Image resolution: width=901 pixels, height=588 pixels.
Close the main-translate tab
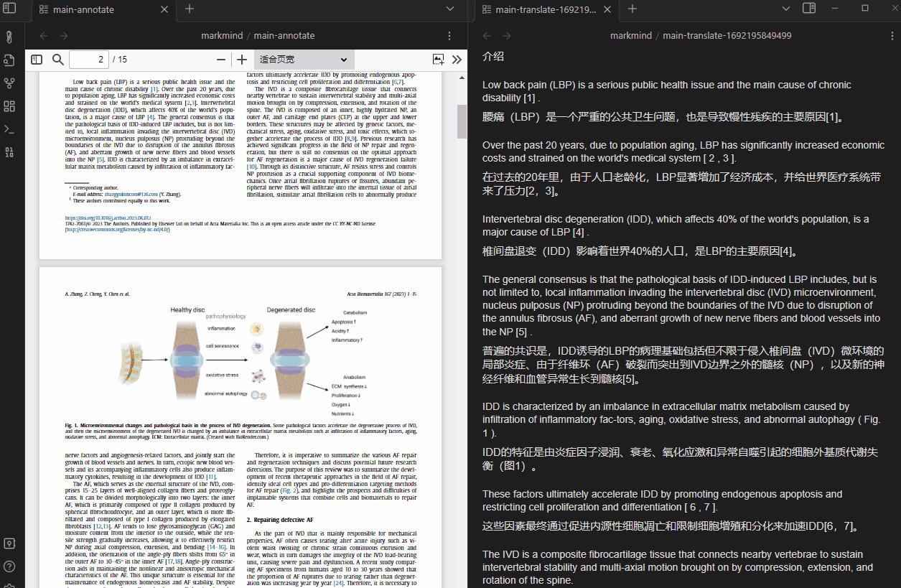click(607, 9)
